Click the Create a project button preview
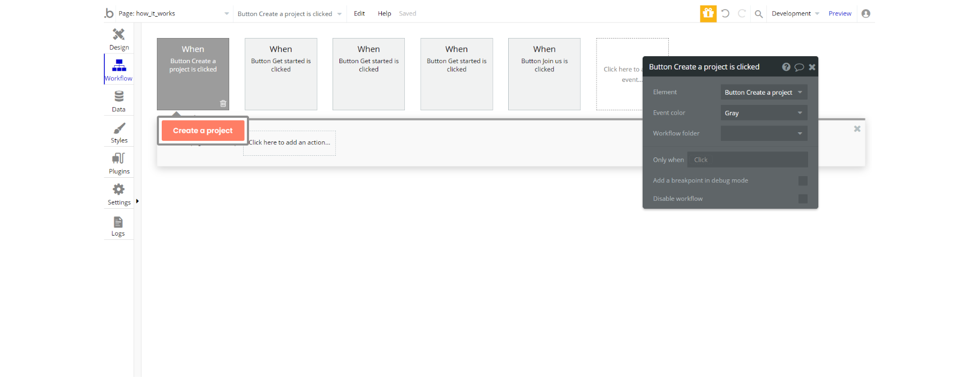Screen dimensions: 980x378 [x=203, y=131]
